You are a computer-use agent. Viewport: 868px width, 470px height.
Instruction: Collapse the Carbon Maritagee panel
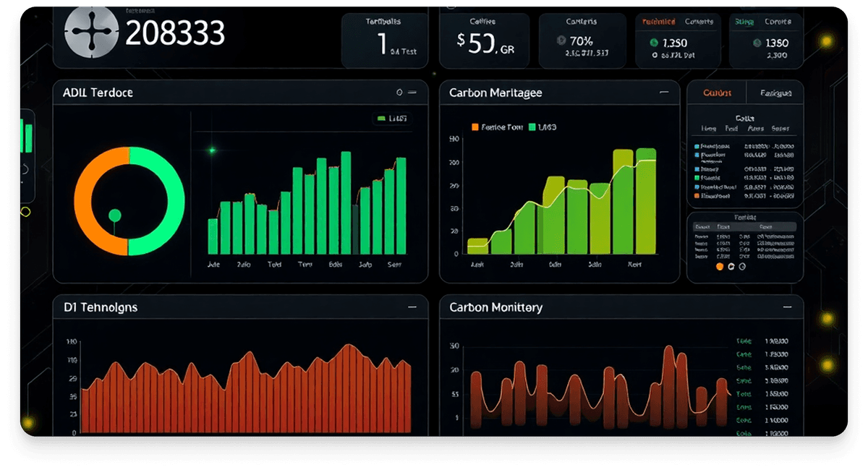(664, 93)
